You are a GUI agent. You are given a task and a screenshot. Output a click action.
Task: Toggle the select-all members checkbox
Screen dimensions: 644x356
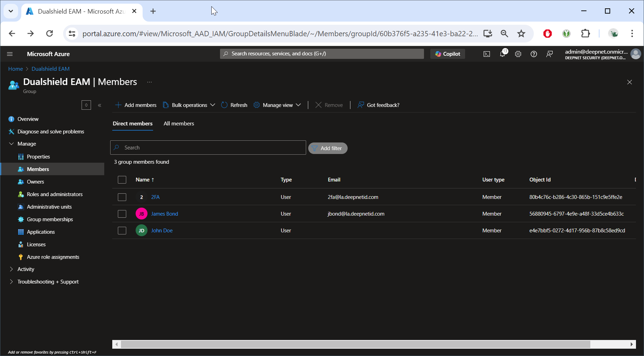[x=122, y=180]
